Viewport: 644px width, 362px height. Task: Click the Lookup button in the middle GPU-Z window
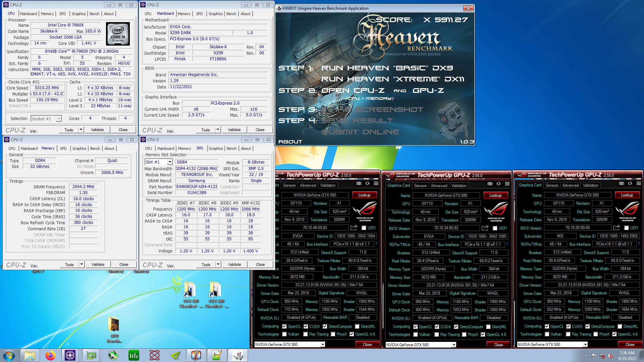(x=495, y=195)
